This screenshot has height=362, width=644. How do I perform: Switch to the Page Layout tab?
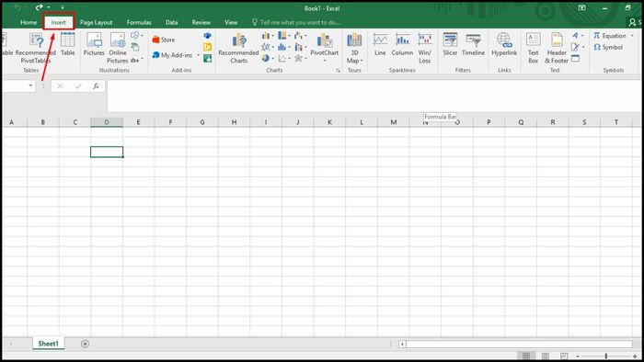96,22
